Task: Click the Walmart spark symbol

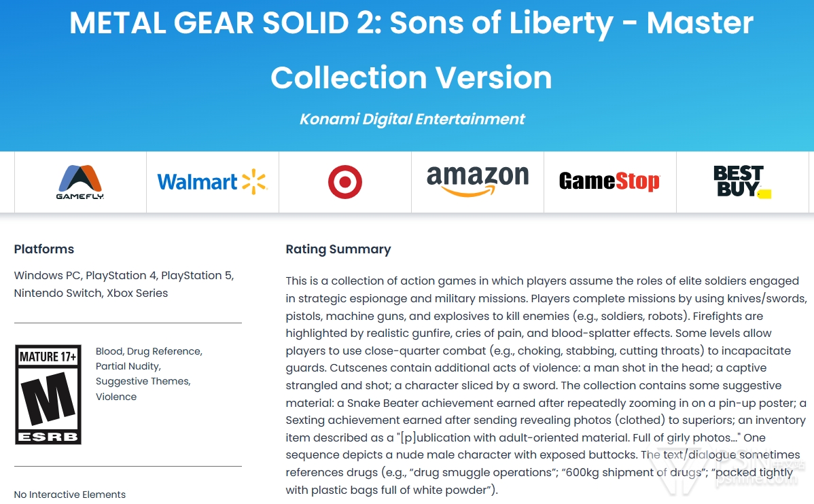Action: click(x=254, y=181)
